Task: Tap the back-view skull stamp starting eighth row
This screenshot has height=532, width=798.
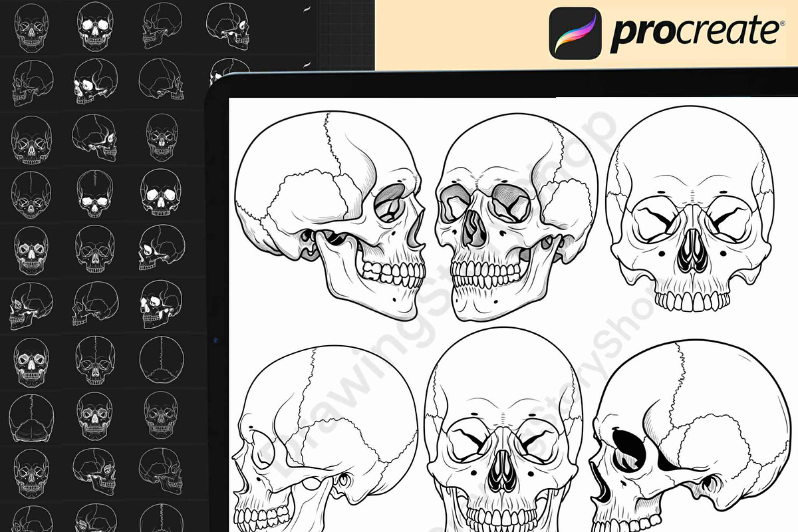Action: tap(31, 418)
